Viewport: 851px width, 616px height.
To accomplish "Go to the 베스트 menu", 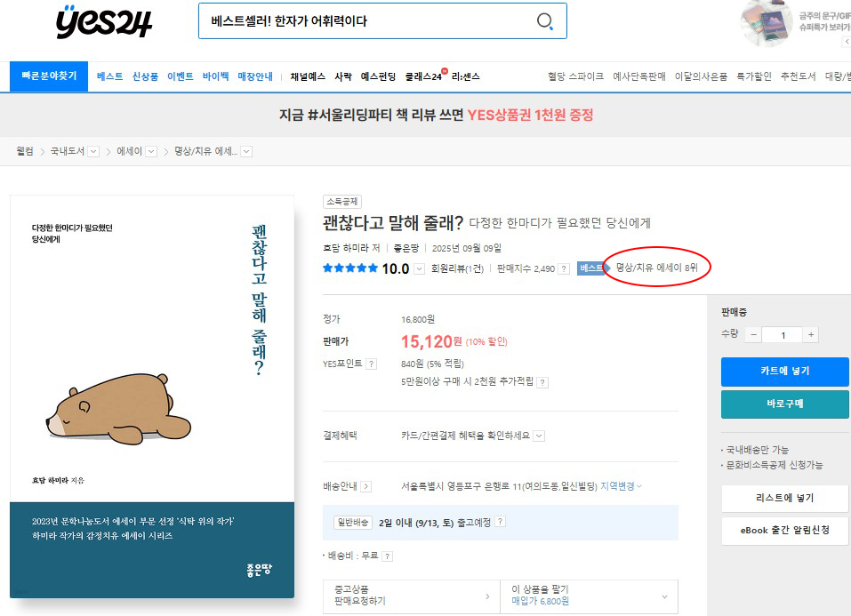I will [109, 76].
